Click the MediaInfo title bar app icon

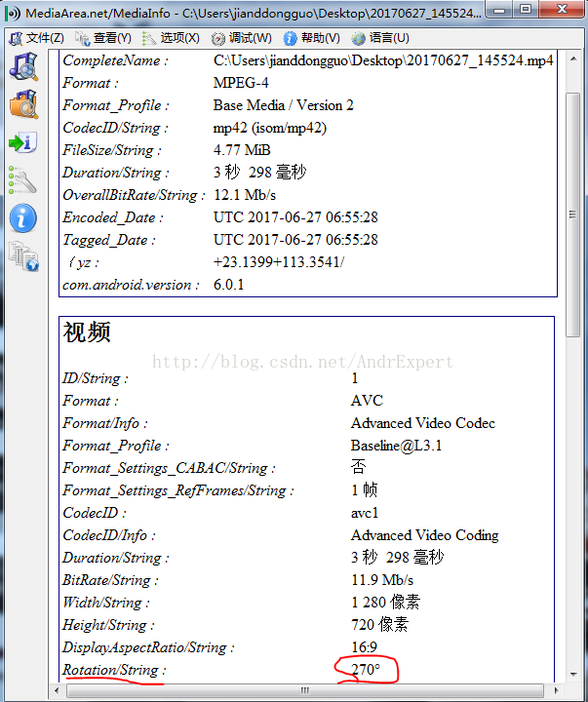click(x=13, y=13)
